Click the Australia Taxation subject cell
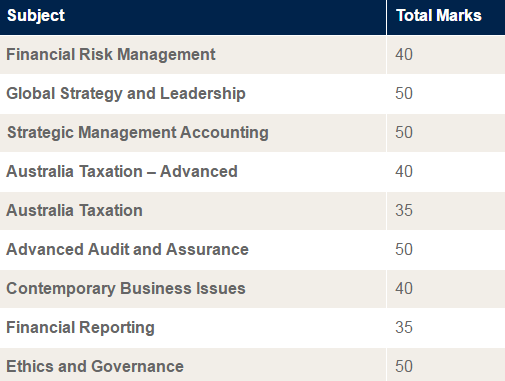 point(193,211)
